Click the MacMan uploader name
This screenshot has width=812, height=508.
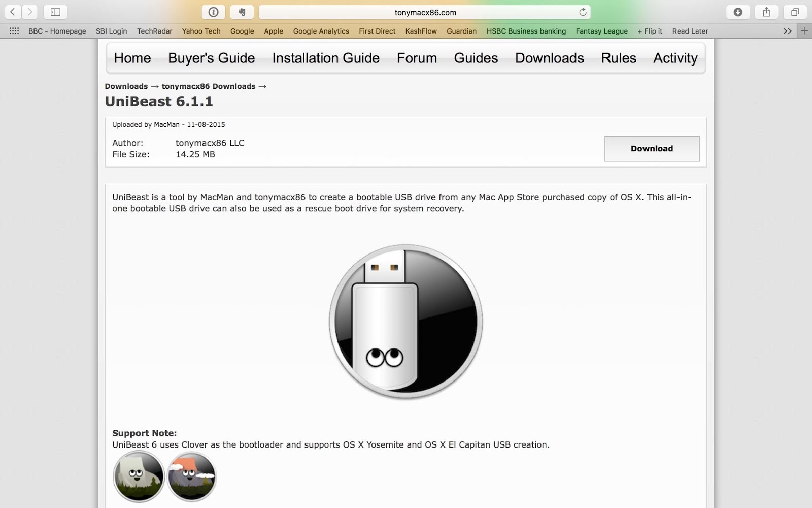tap(167, 124)
